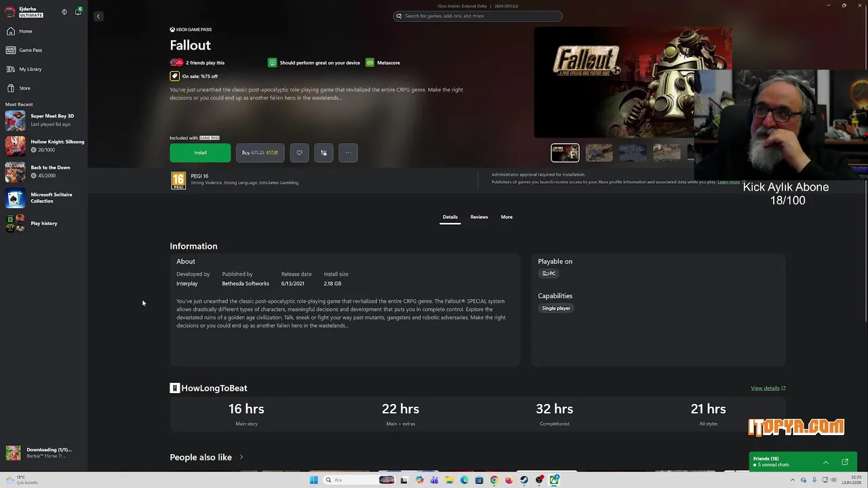Click the search magnifier icon

tap(399, 16)
